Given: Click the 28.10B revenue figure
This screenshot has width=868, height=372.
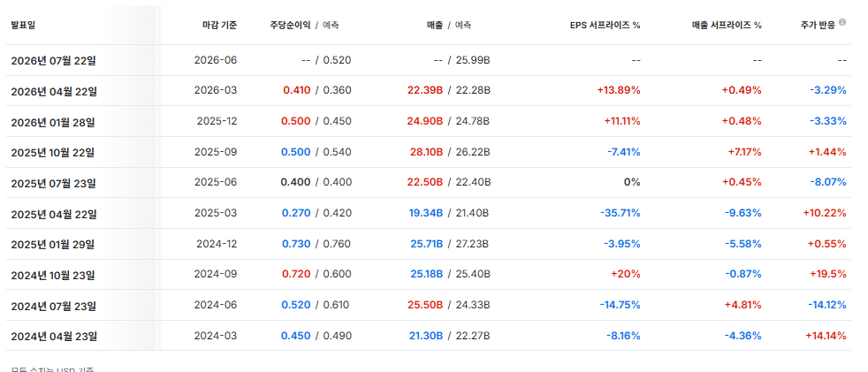Looking at the screenshot, I should 426,152.
